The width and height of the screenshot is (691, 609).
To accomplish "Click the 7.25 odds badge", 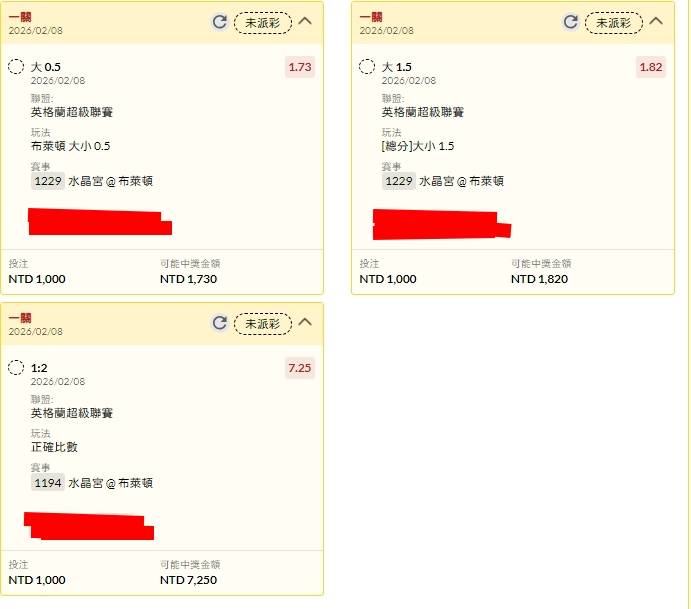I will point(300,368).
